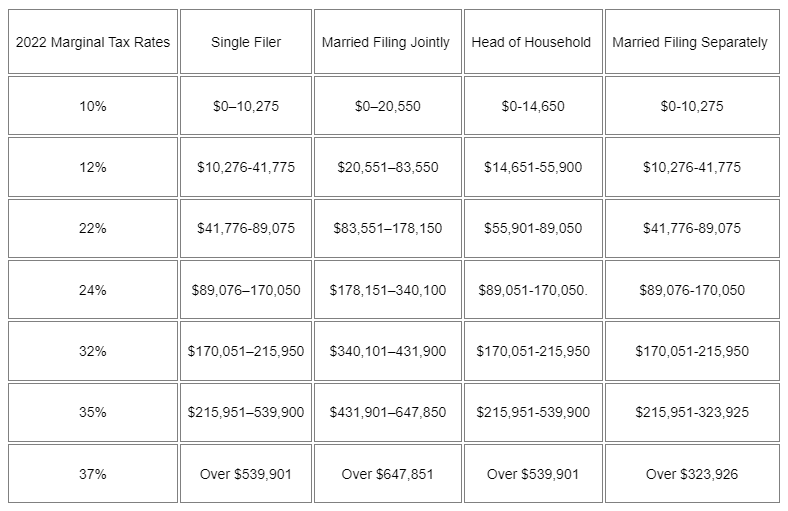Click the 2022 Marginal Tax Rates header cell

coord(92,43)
